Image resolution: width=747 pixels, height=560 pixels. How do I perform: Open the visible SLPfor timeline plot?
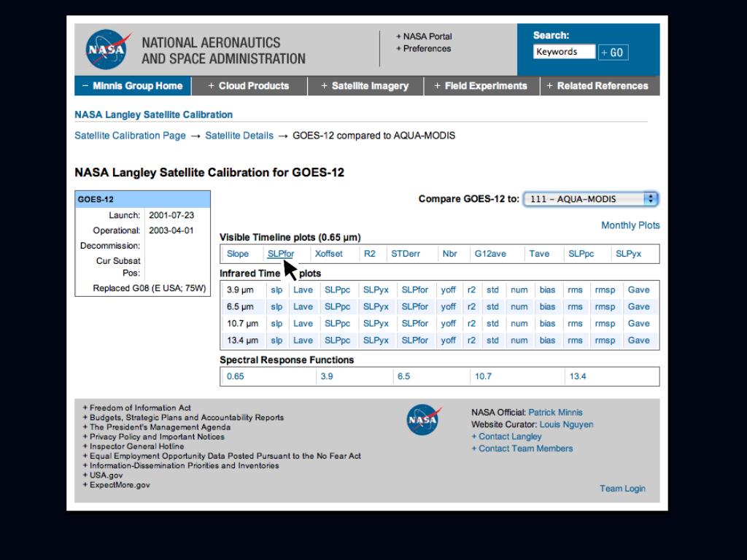pos(281,254)
